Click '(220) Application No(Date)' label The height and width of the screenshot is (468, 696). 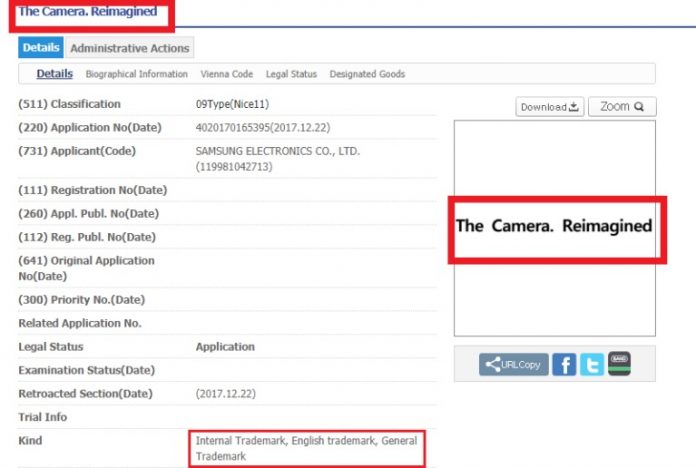click(x=90, y=128)
